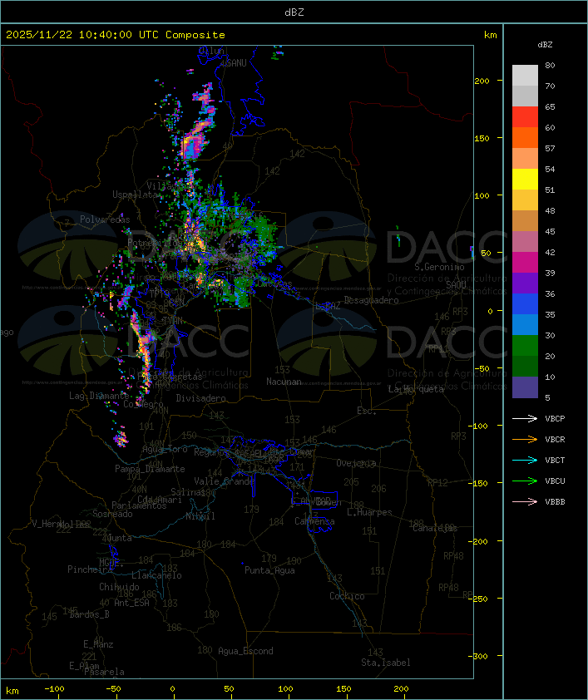Click the Cochico map label

pyautogui.click(x=347, y=596)
